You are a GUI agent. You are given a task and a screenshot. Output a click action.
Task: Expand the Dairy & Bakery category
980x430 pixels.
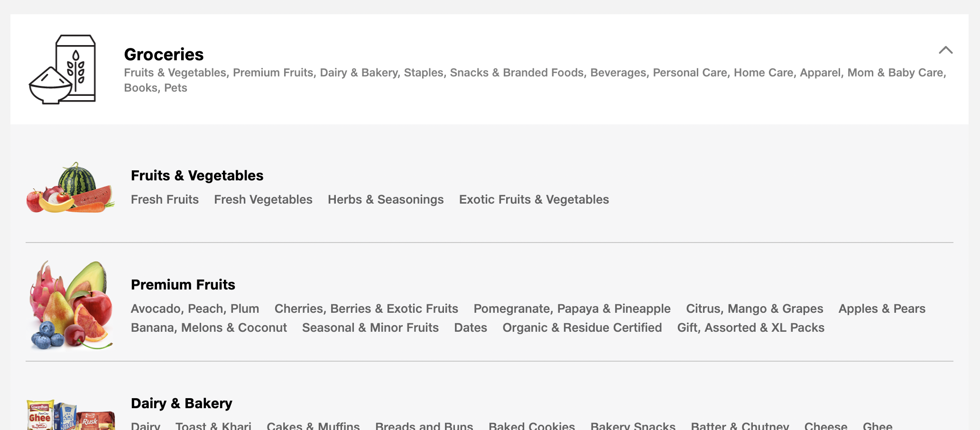point(181,403)
